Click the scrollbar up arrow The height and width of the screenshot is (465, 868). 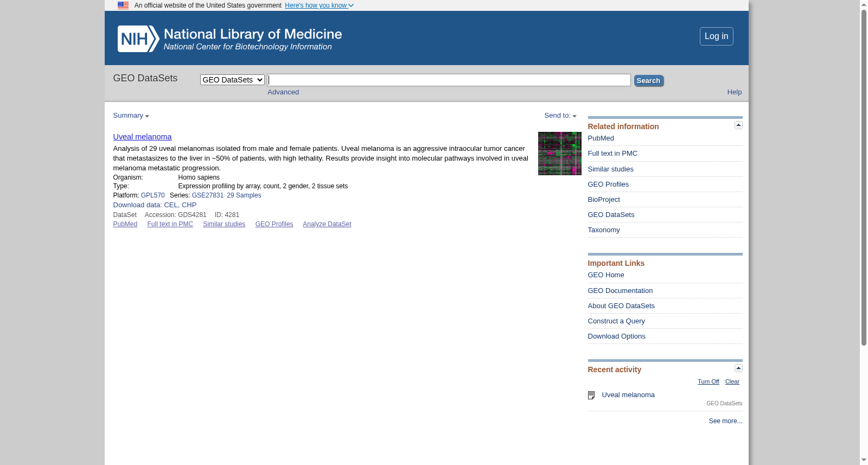[x=864, y=4]
